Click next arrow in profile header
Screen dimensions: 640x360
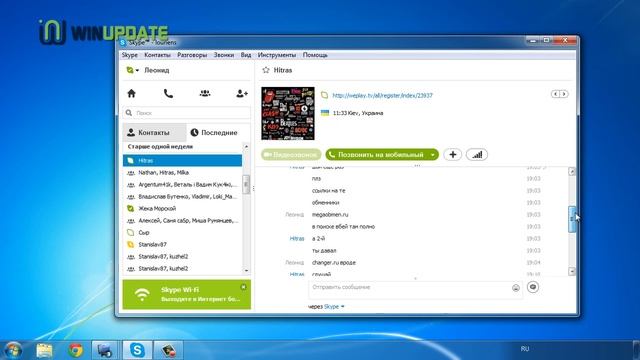coord(564,94)
